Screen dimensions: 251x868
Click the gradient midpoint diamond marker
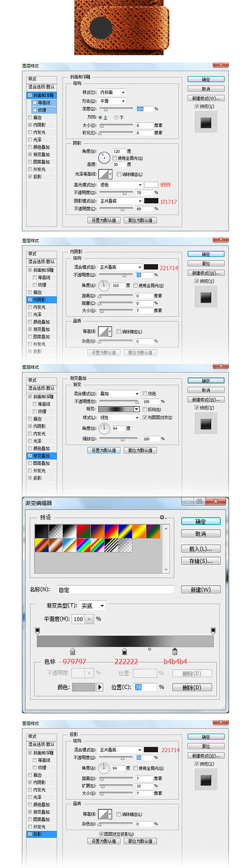pos(150,649)
